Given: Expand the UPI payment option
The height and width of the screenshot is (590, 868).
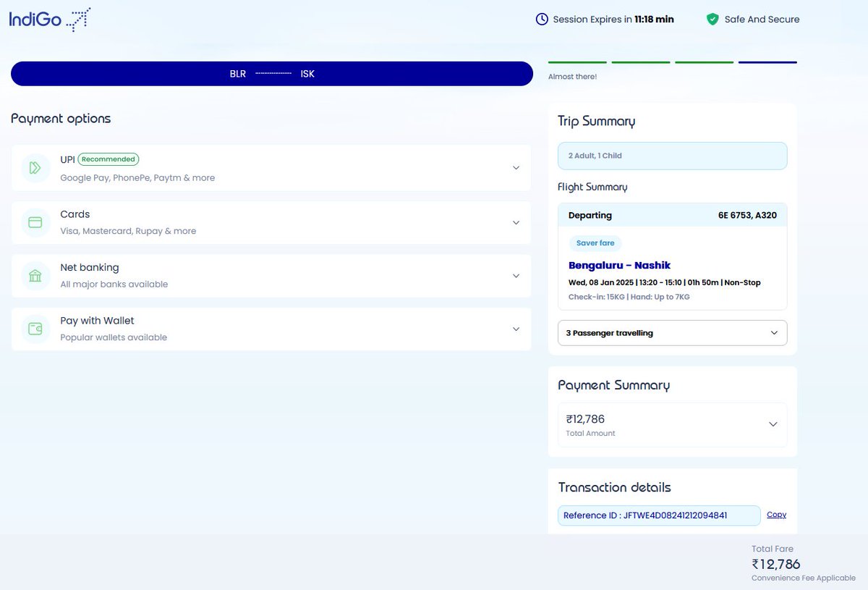Looking at the screenshot, I should pos(516,168).
